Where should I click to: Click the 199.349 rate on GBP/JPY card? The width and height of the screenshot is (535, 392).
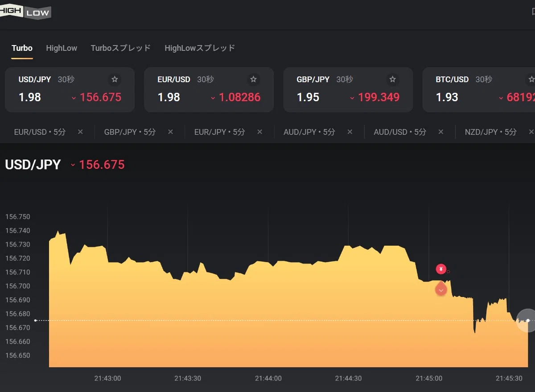(379, 97)
